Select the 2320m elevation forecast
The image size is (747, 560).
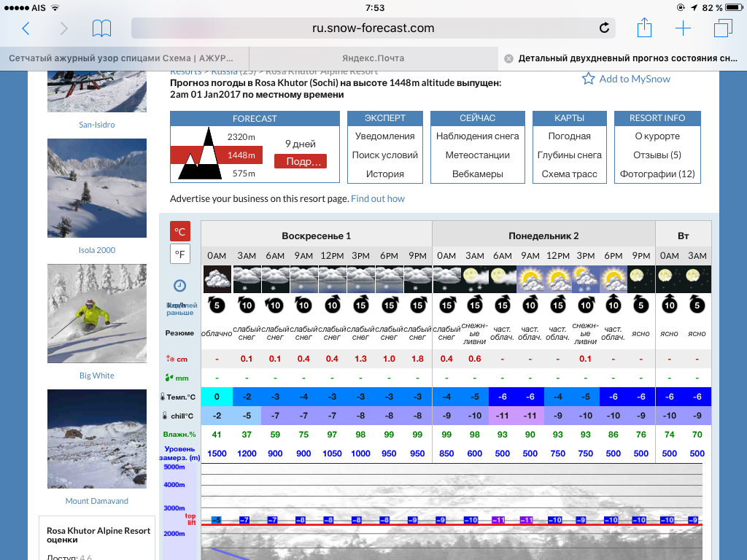pos(241,137)
